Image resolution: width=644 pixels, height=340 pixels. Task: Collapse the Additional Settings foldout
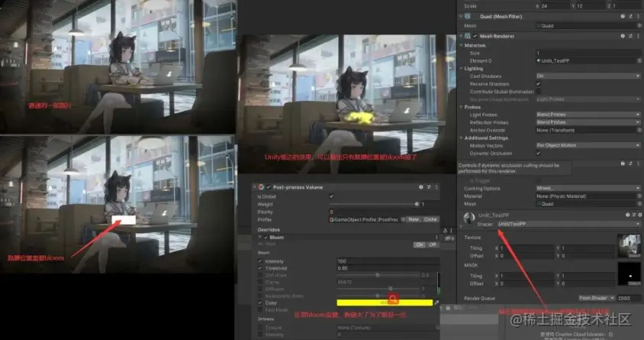click(x=461, y=138)
